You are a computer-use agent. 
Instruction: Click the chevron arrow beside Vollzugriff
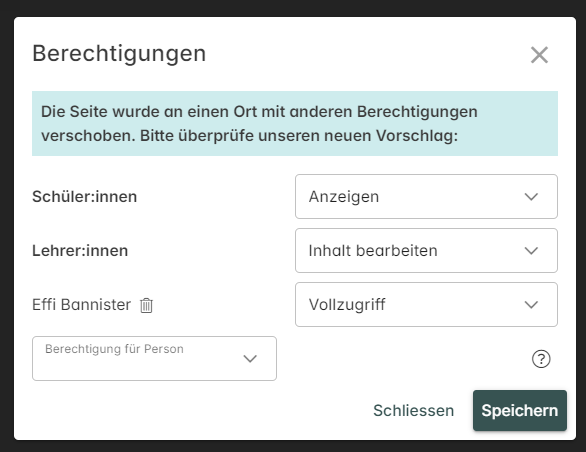[x=531, y=305]
